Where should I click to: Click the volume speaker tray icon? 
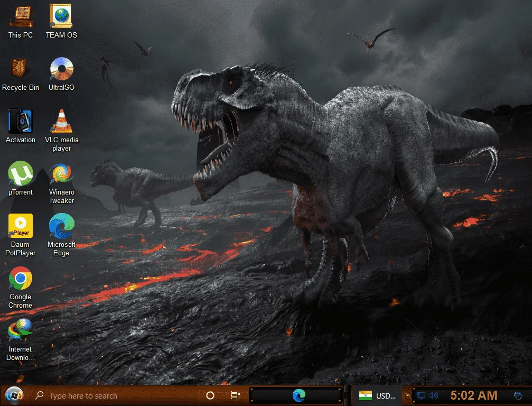coord(433,395)
